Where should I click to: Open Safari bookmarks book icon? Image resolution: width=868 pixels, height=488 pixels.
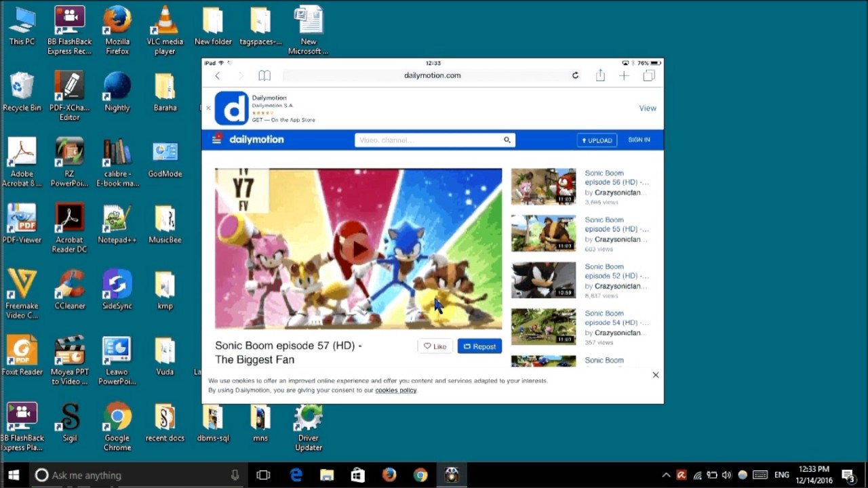264,75
